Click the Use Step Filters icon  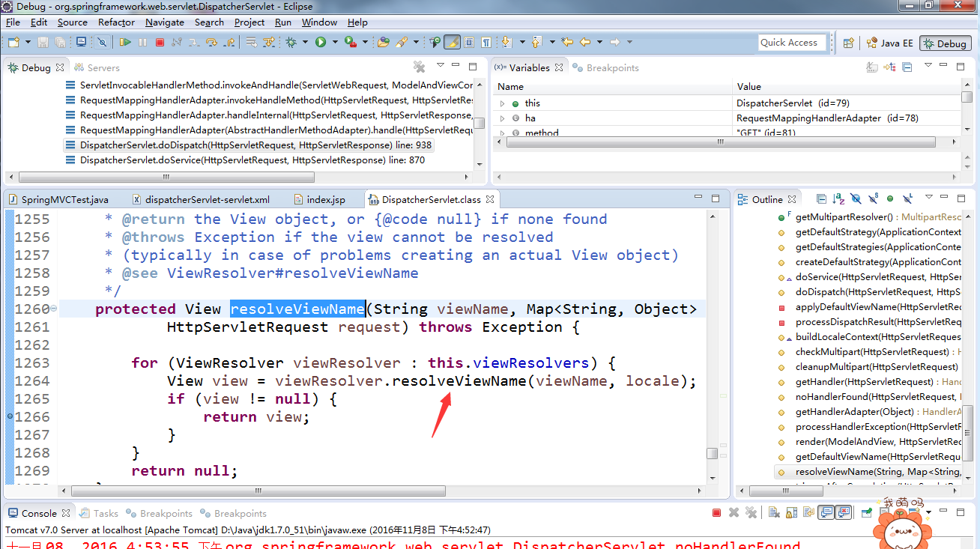pos(268,42)
